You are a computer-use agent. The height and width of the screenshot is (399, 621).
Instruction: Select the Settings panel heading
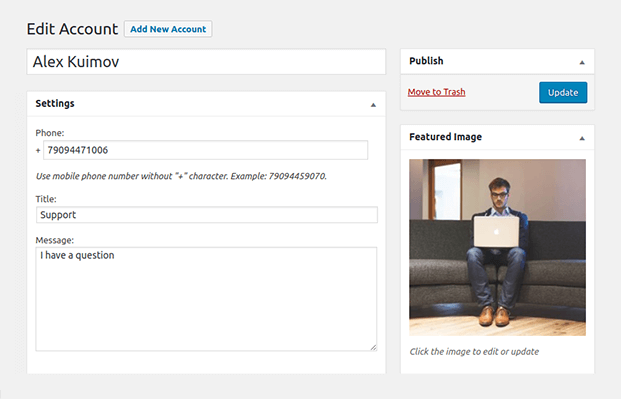point(55,103)
